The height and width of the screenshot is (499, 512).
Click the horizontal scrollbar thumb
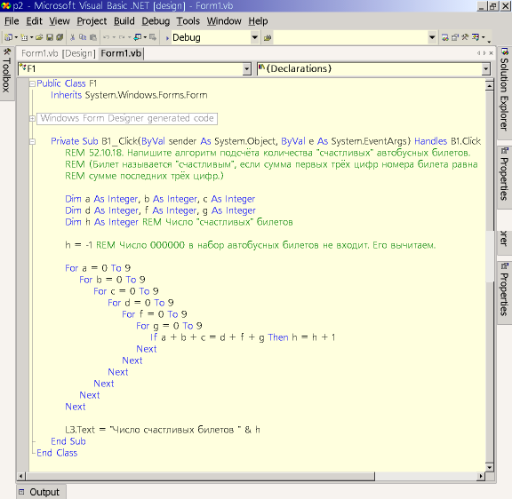click(199, 476)
